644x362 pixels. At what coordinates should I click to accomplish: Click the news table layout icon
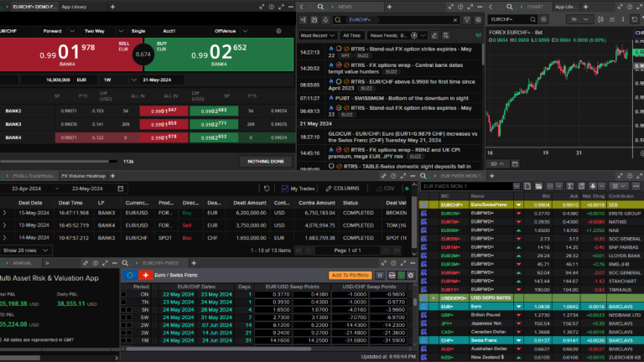click(445, 35)
